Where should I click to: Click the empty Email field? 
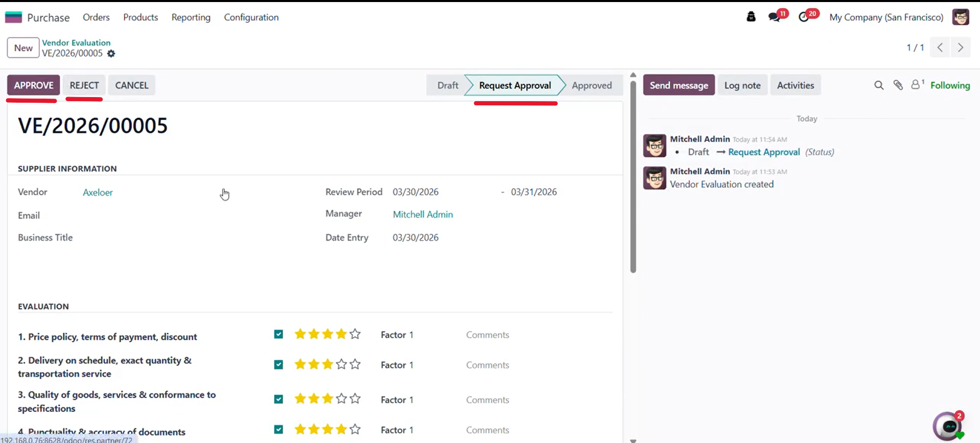coord(194,216)
